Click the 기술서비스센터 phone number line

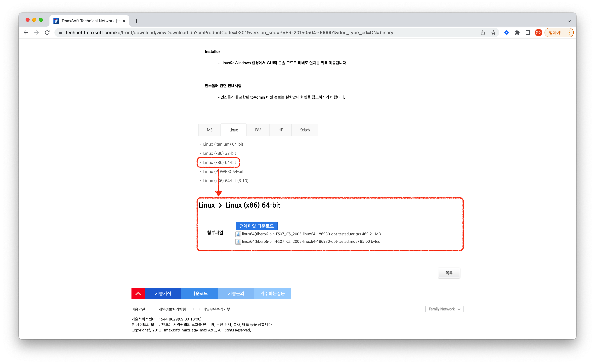click(x=166, y=319)
